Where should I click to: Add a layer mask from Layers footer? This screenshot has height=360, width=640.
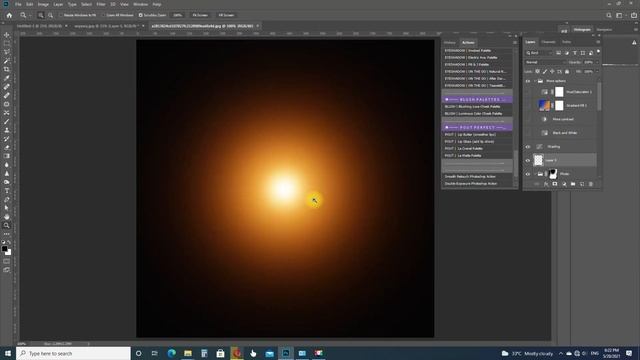click(x=555, y=184)
